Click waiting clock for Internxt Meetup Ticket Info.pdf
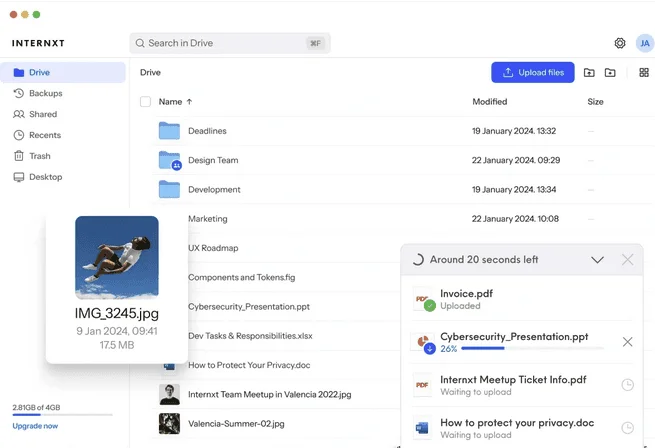Viewport: 655px width, 448px height. pyautogui.click(x=627, y=385)
